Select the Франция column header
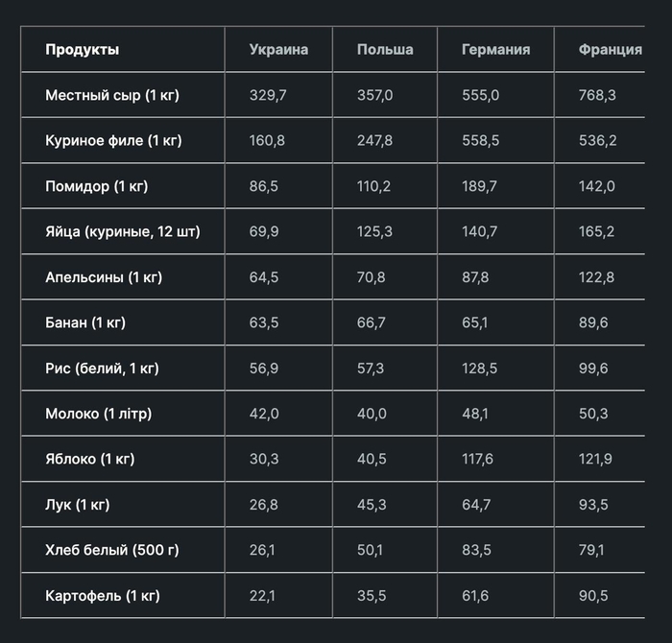Image resolution: width=672 pixels, height=643 pixels. pyautogui.click(x=611, y=50)
